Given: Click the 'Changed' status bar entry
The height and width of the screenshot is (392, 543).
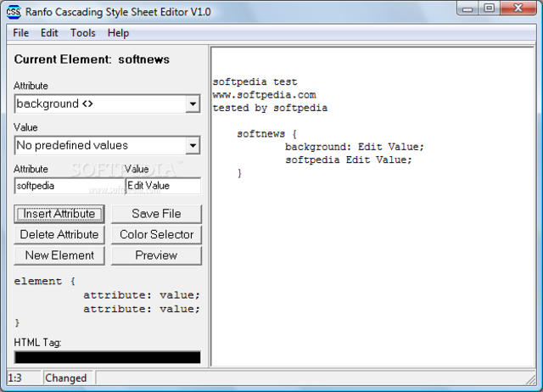Looking at the screenshot, I should pyautogui.click(x=66, y=378).
